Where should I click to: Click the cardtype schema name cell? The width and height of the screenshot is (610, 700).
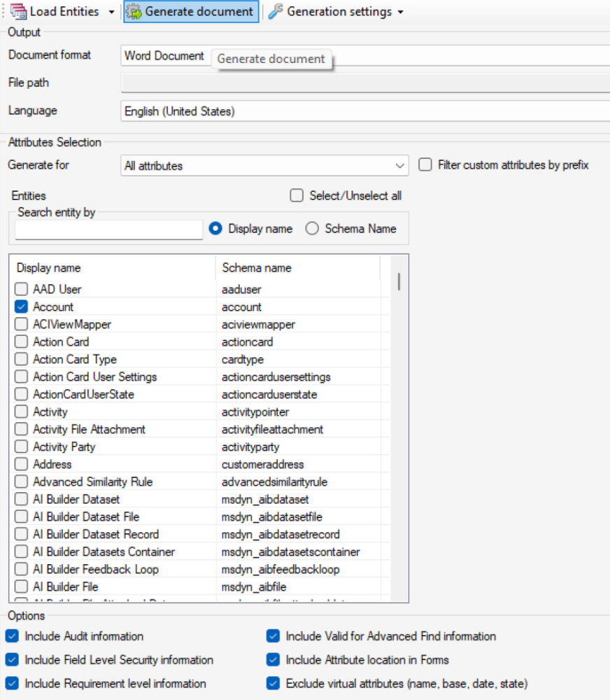[x=243, y=359]
